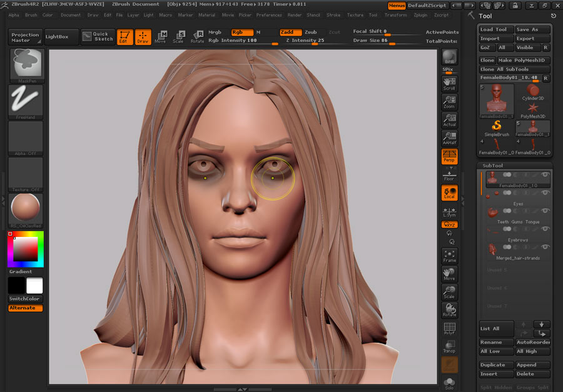
Task: Toggle Local transformations
Action: [x=450, y=193]
